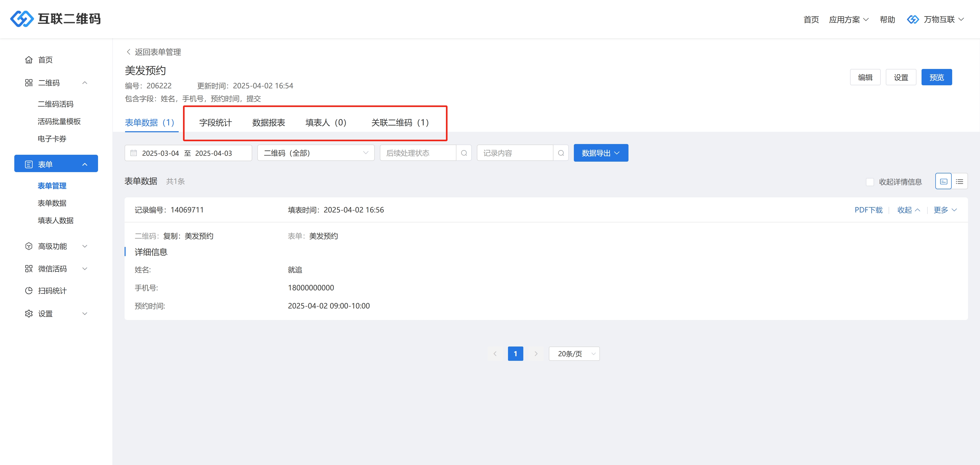Click the 万物互联 account logo icon
The height and width of the screenshot is (465, 980).
click(913, 19)
